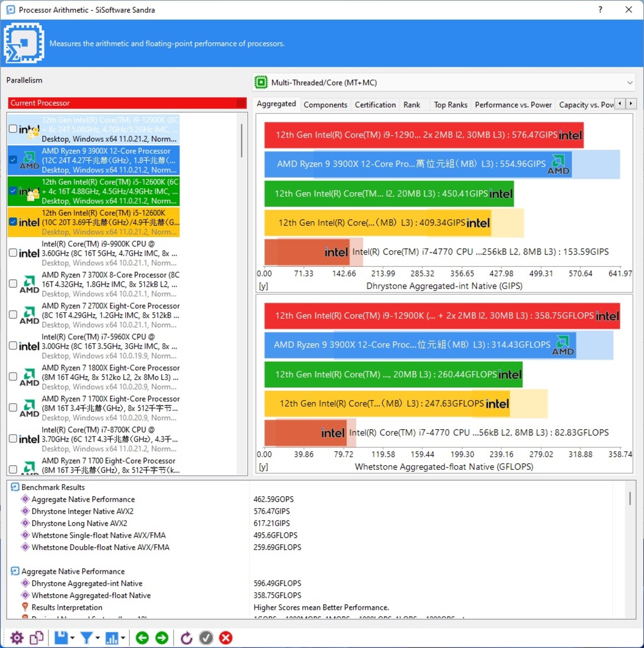Click diamond icon beside Dhrystone Integer Native AVX2
Screen dimensions: 644x648
click(25, 511)
